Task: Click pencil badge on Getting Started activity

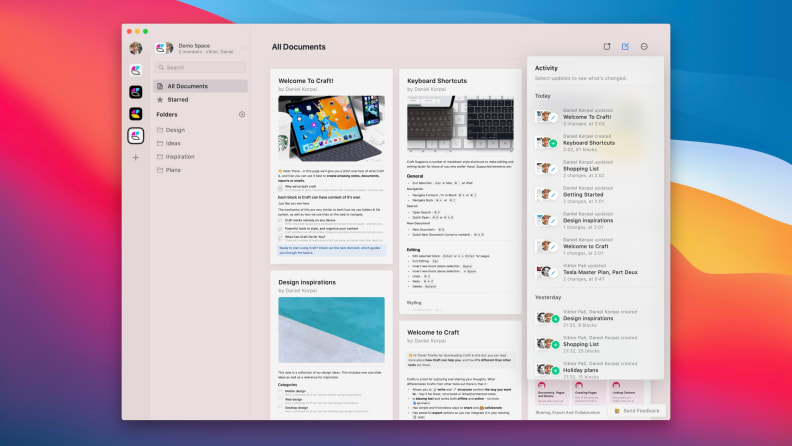Action: point(553,195)
